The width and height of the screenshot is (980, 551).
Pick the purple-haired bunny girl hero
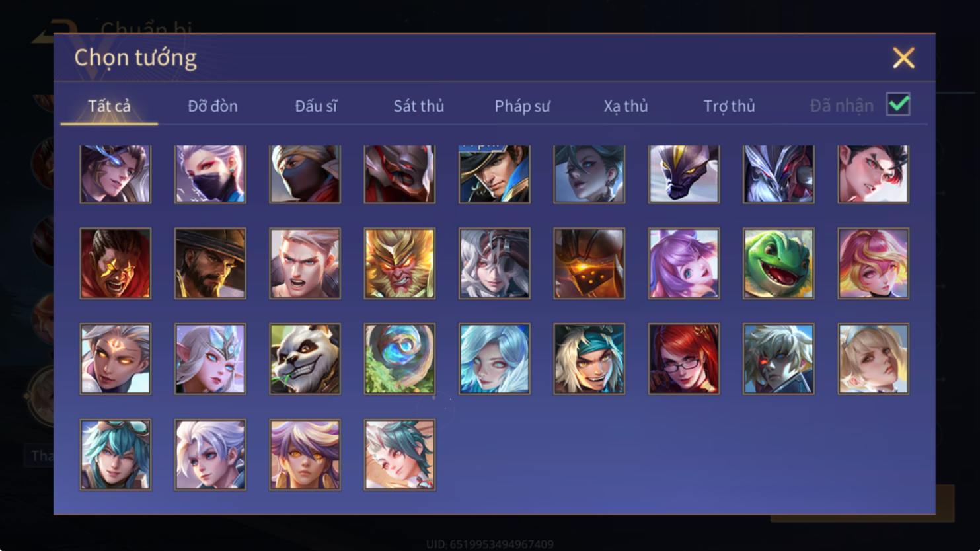(x=683, y=263)
